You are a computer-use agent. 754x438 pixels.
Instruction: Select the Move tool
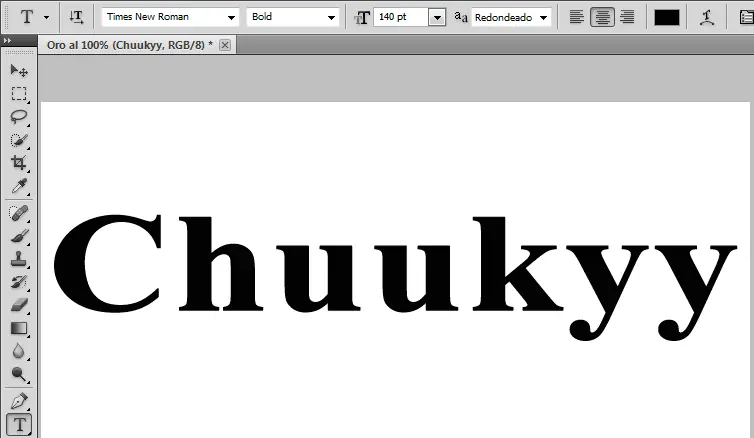(19, 71)
